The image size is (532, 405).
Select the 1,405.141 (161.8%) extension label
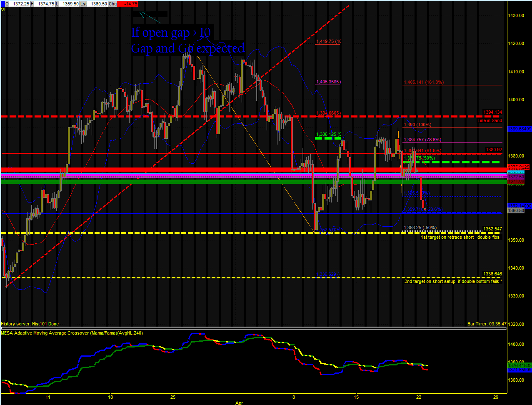click(x=423, y=82)
